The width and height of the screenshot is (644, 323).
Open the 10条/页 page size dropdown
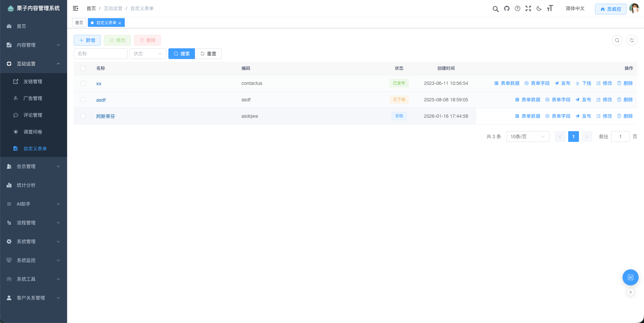528,137
